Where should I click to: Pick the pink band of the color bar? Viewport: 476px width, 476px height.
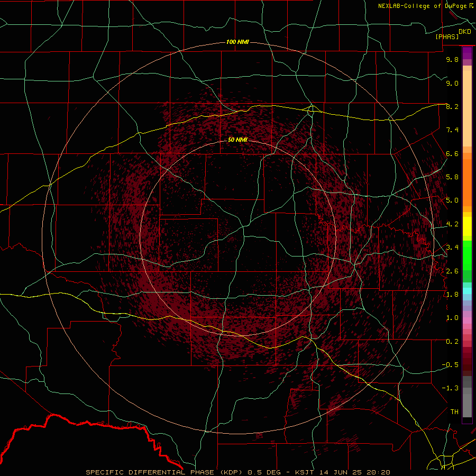467,321
